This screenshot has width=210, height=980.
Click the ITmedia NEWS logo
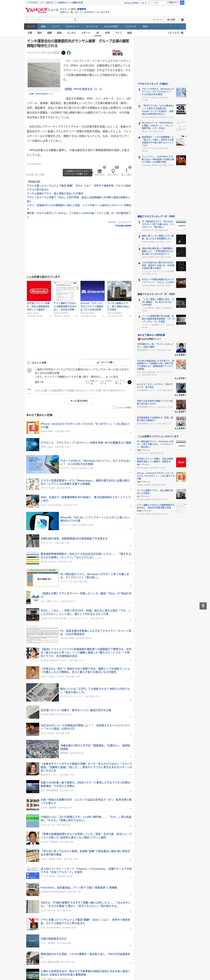coord(118,53)
